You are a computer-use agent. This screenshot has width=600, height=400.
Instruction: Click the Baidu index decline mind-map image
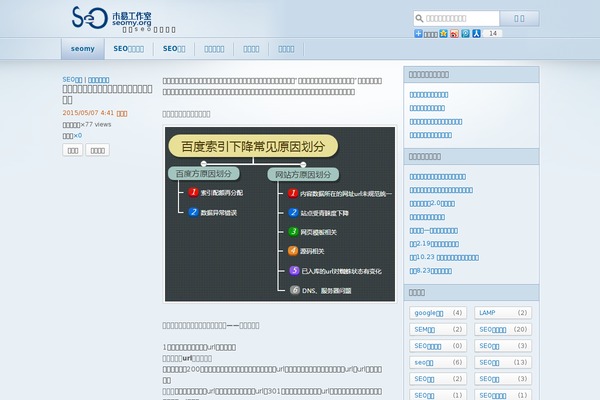pyautogui.click(x=280, y=213)
